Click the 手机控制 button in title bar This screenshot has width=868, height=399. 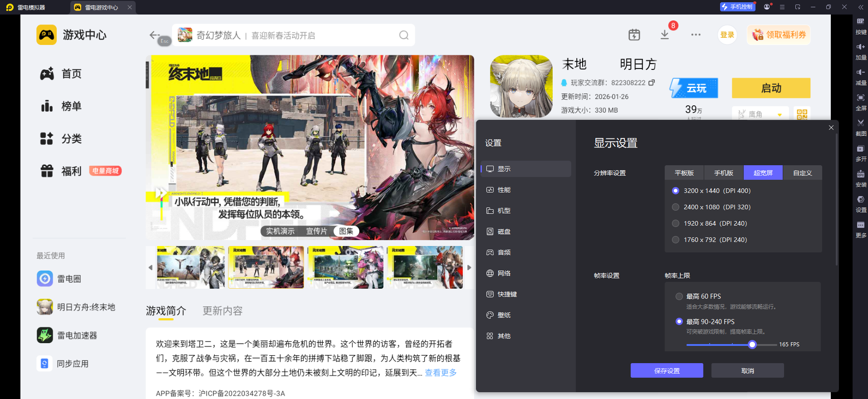[737, 7]
